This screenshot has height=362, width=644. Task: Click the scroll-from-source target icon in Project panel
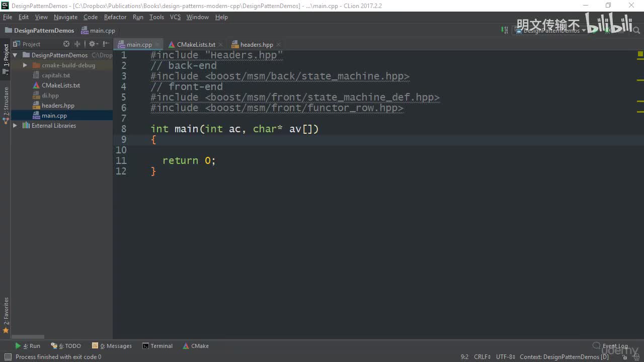(66, 44)
